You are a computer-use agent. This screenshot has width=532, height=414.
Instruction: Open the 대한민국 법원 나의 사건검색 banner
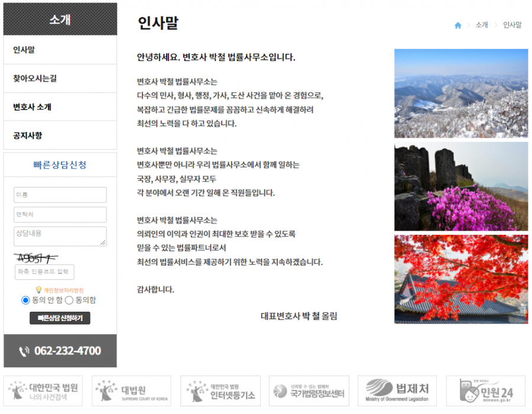43,391
